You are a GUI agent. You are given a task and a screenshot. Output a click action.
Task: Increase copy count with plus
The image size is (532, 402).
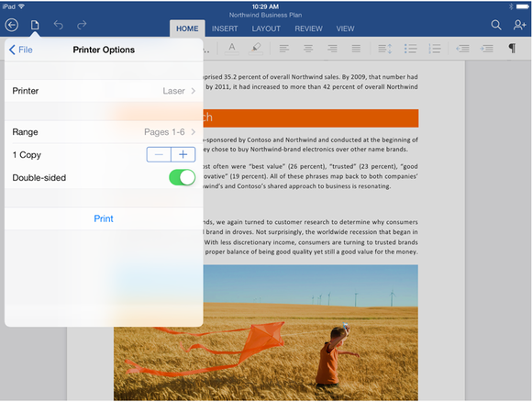pyautogui.click(x=183, y=155)
